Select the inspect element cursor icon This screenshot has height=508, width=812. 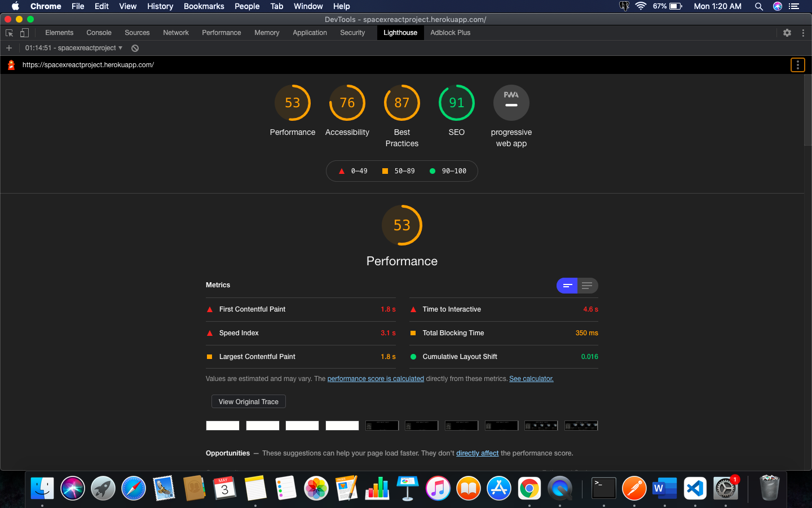pyautogui.click(x=9, y=33)
